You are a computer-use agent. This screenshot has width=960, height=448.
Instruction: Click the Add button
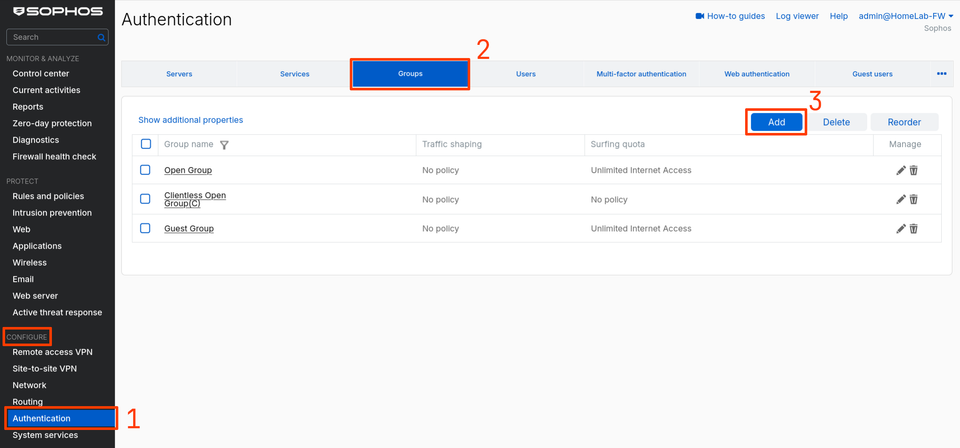click(776, 122)
